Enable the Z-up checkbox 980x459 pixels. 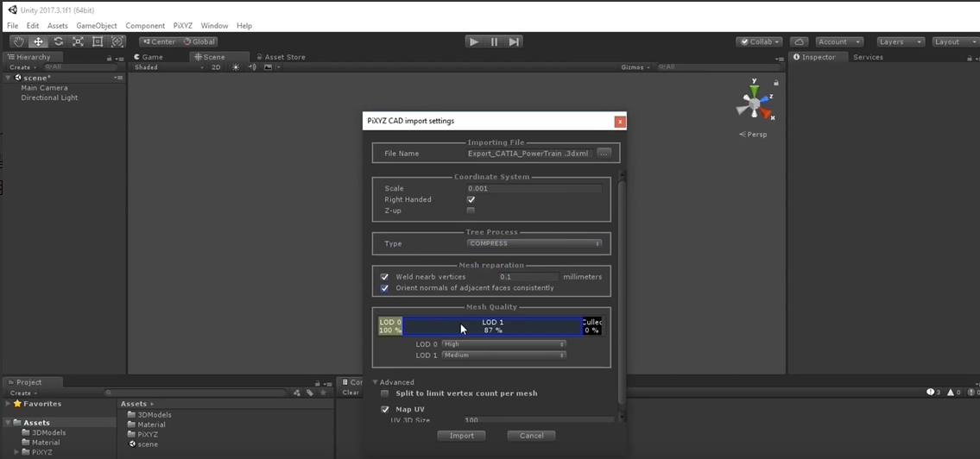coord(471,211)
